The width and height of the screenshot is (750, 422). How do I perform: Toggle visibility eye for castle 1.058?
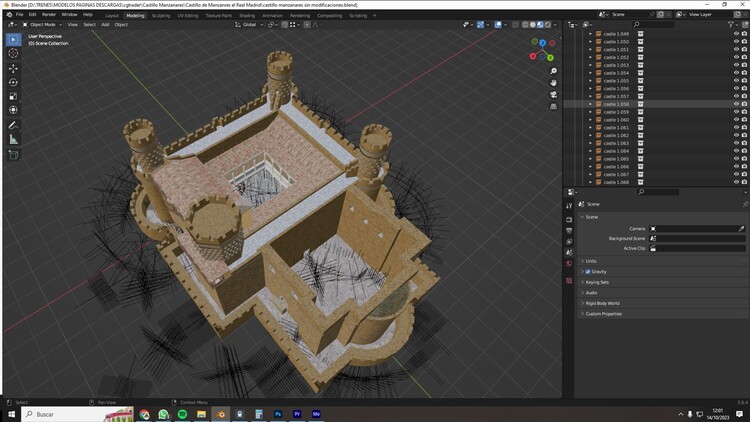point(736,104)
